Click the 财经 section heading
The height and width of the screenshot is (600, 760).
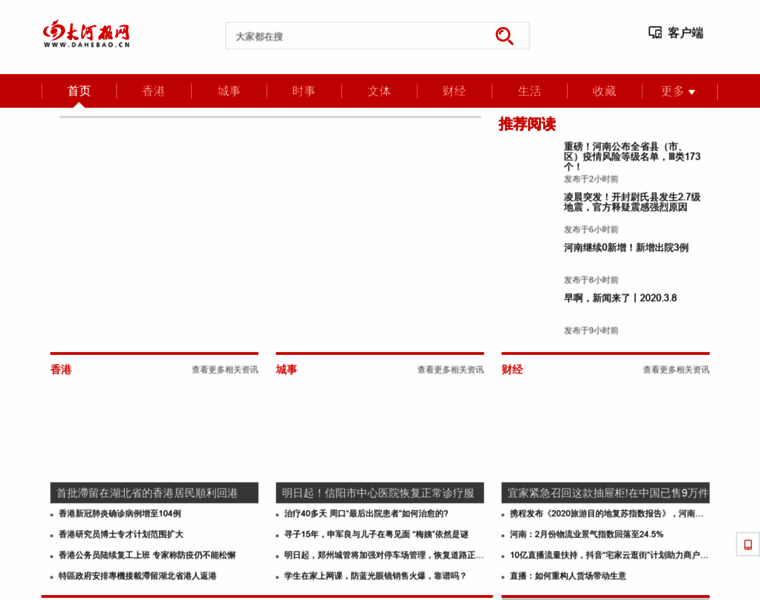(512, 369)
